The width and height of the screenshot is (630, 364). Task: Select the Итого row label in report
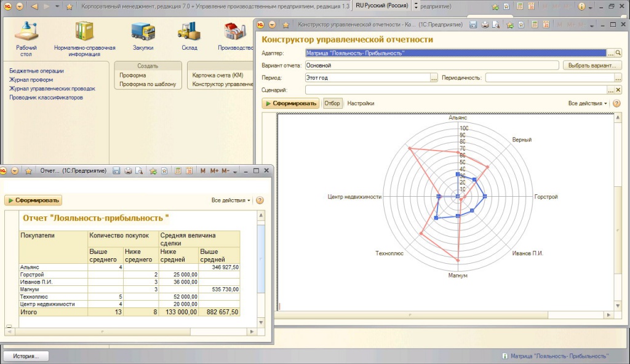click(x=29, y=312)
